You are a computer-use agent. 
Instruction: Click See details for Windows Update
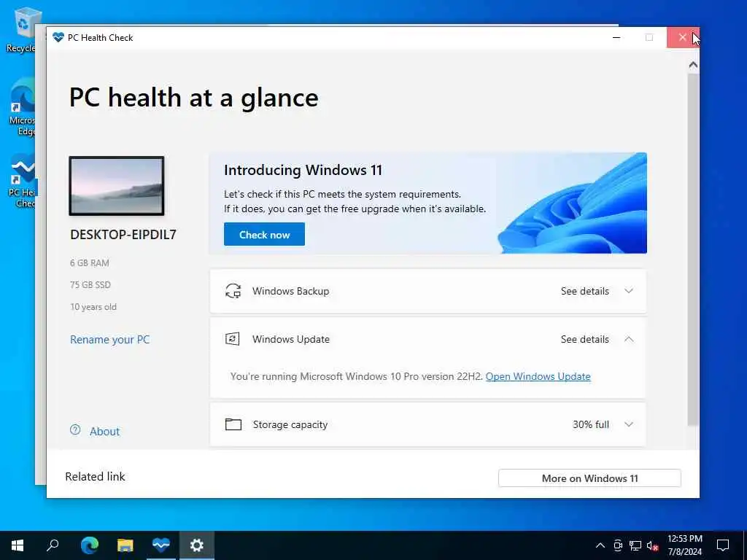[x=584, y=339]
